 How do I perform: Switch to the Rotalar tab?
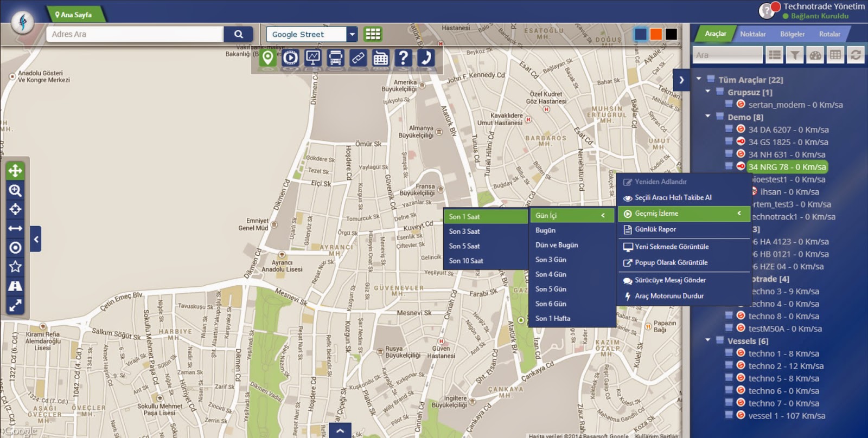[829, 34]
